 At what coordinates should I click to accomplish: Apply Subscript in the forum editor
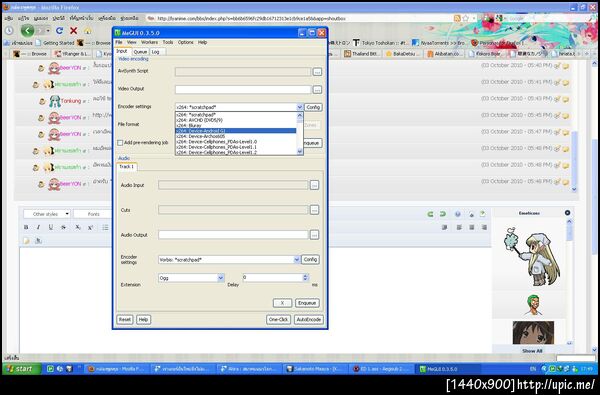(x=78, y=227)
